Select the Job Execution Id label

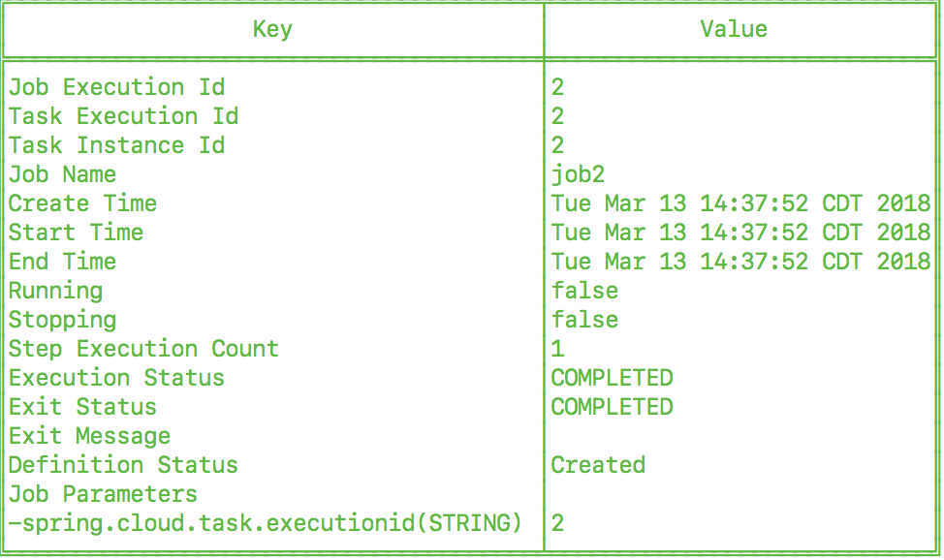pyautogui.click(x=117, y=87)
